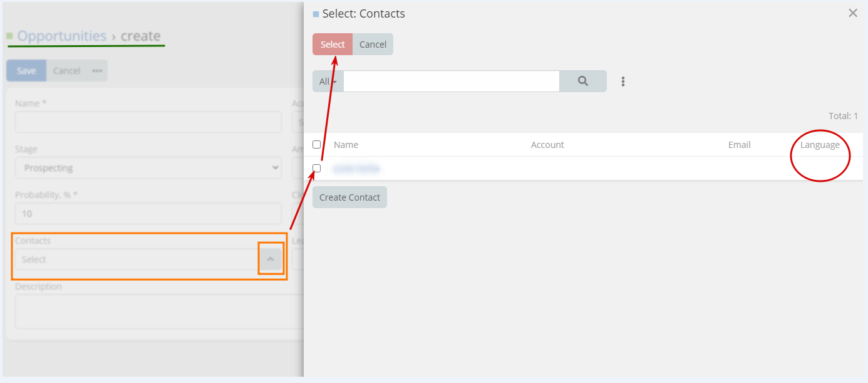Click the contact search text field

pyautogui.click(x=451, y=81)
